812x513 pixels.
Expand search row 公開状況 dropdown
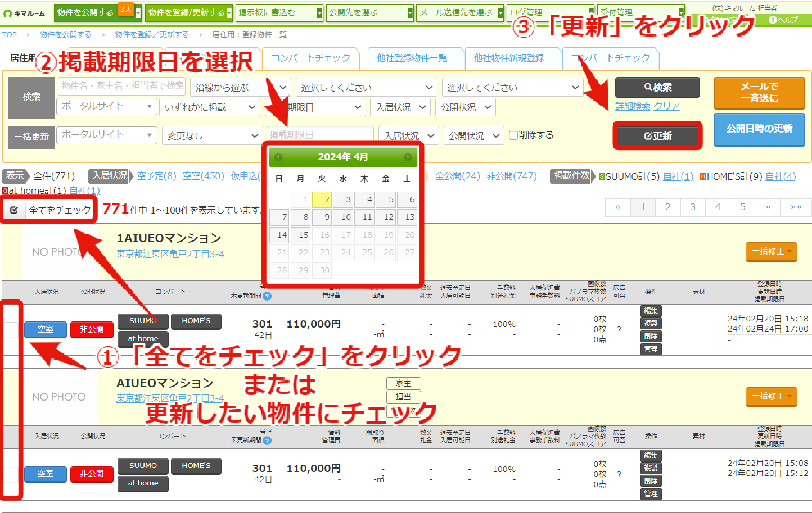[466, 107]
